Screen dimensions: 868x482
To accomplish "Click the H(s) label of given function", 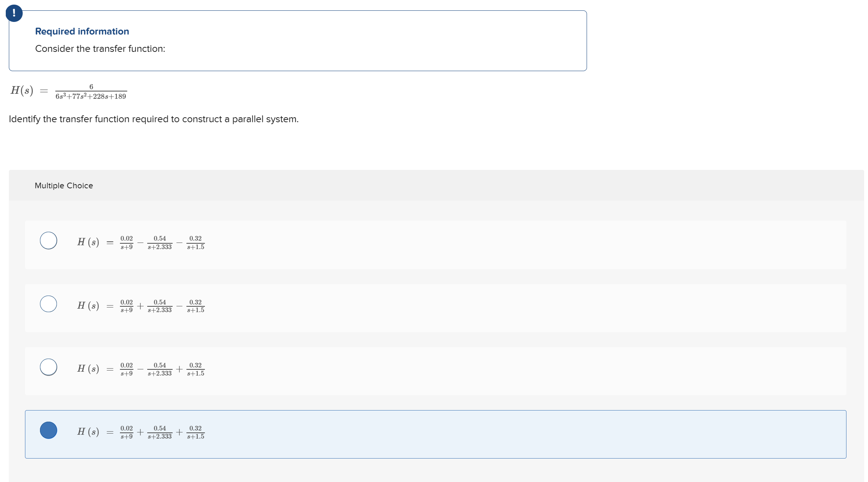I will [x=22, y=90].
